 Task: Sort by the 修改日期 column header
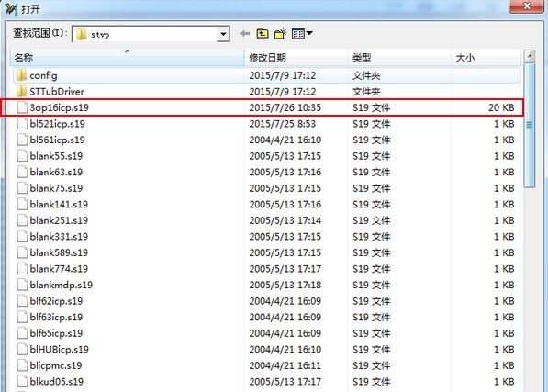point(296,57)
